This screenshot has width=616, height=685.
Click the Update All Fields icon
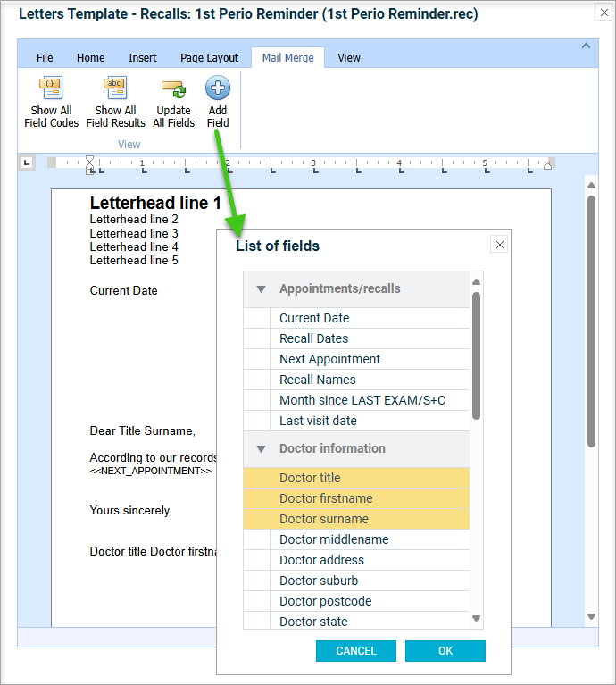[173, 88]
